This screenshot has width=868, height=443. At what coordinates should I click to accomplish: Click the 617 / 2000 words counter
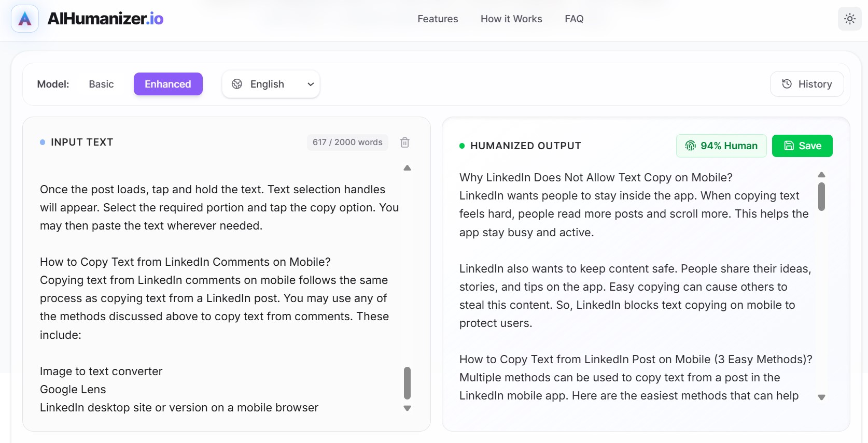click(x=347, y=142)
